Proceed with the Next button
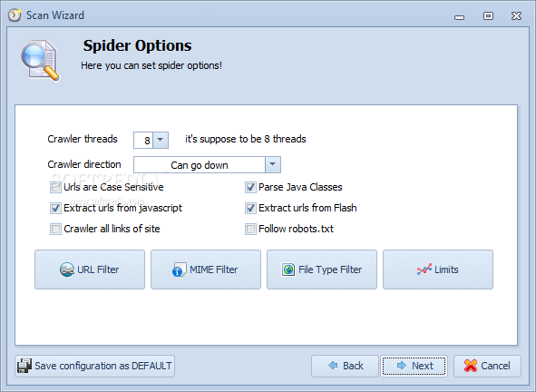The image size is (536, 392). click(x=414, y=366)
